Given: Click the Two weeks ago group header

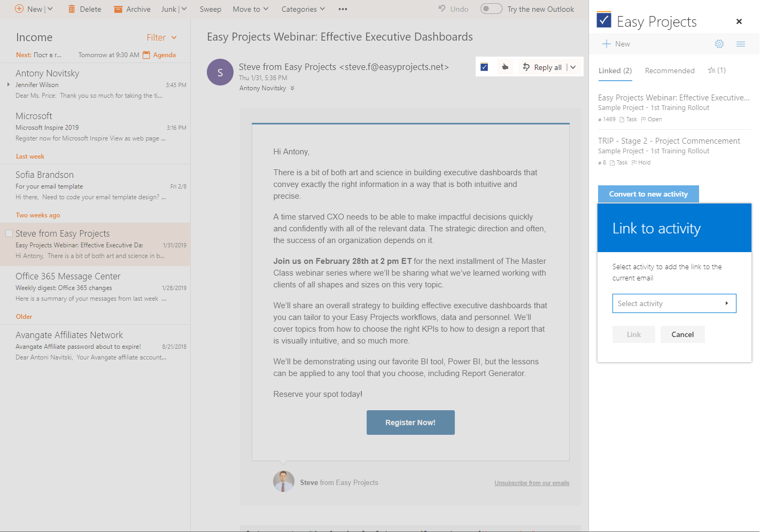Looking at the screenshot, I should pos(38,215).
